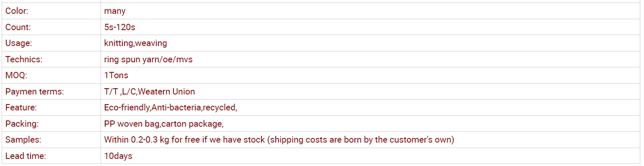Select 'ring spun yarn/oe/mvs' text
The image size is (644, 166).
coord(148,59)
